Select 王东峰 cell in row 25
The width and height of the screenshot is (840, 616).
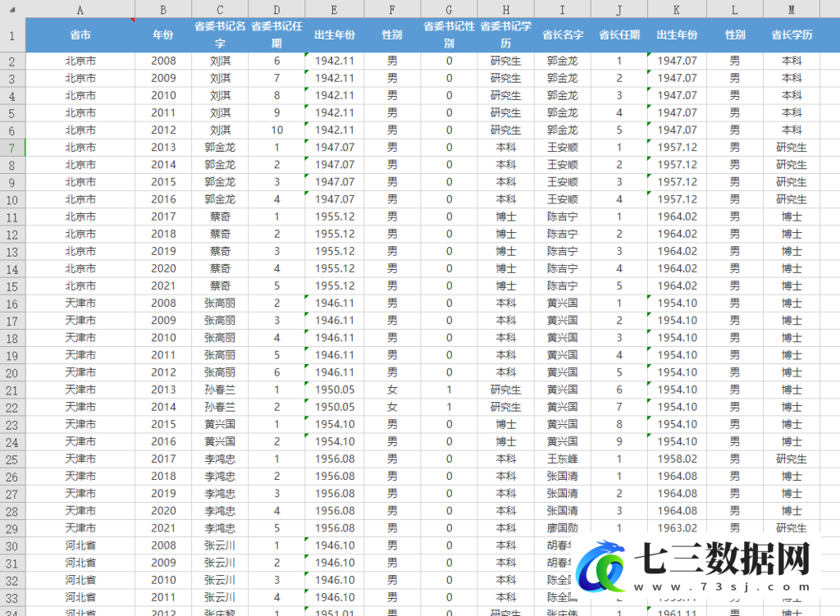click(563, 459)
